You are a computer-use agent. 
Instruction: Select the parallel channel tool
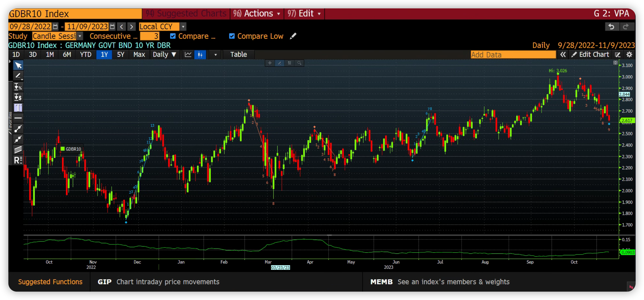coord(18,150)
